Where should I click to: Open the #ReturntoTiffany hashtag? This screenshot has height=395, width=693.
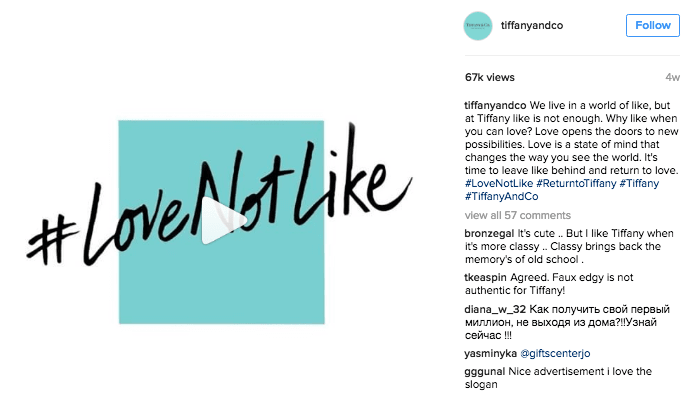[x=576, y=183]
